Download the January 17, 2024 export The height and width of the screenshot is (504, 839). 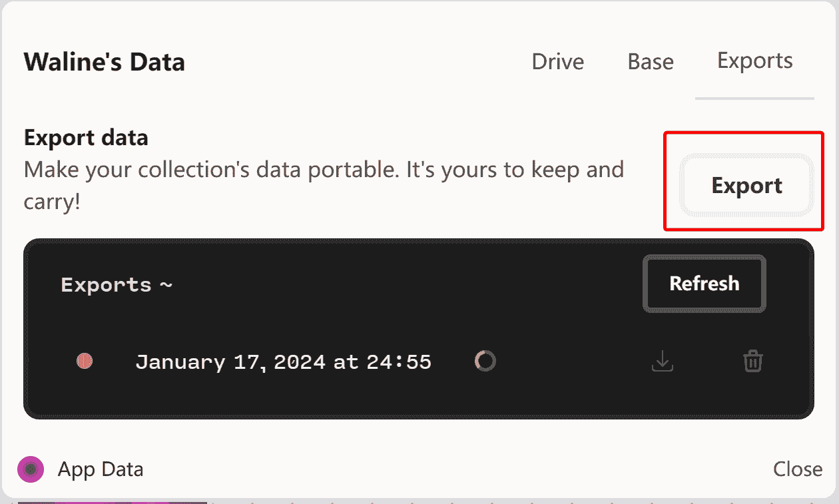[663, 362]
